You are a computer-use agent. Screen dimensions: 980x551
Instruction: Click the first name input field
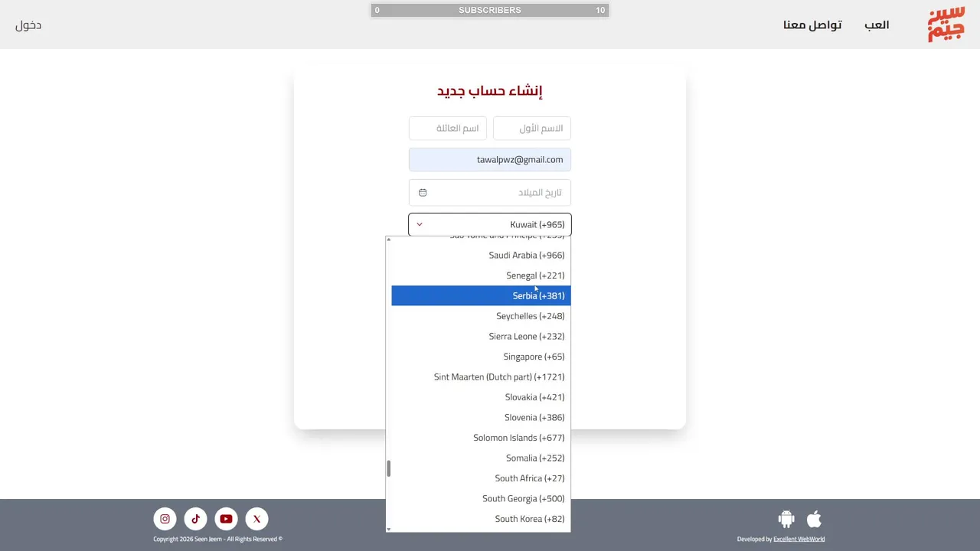(x=532, y=128)
